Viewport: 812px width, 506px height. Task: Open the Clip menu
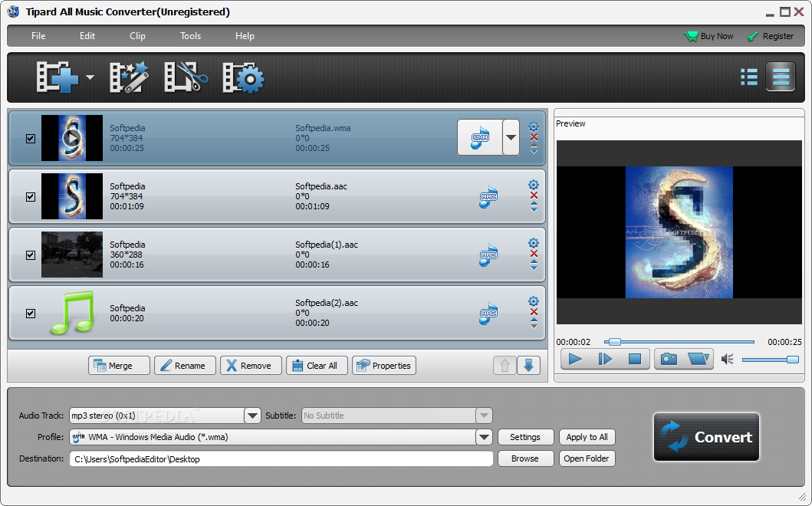click(137, 36)
